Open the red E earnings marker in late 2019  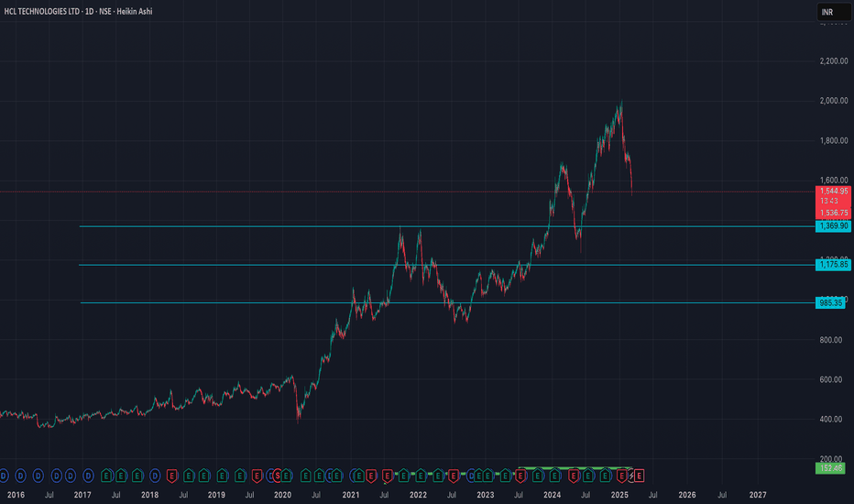point(257,476)
